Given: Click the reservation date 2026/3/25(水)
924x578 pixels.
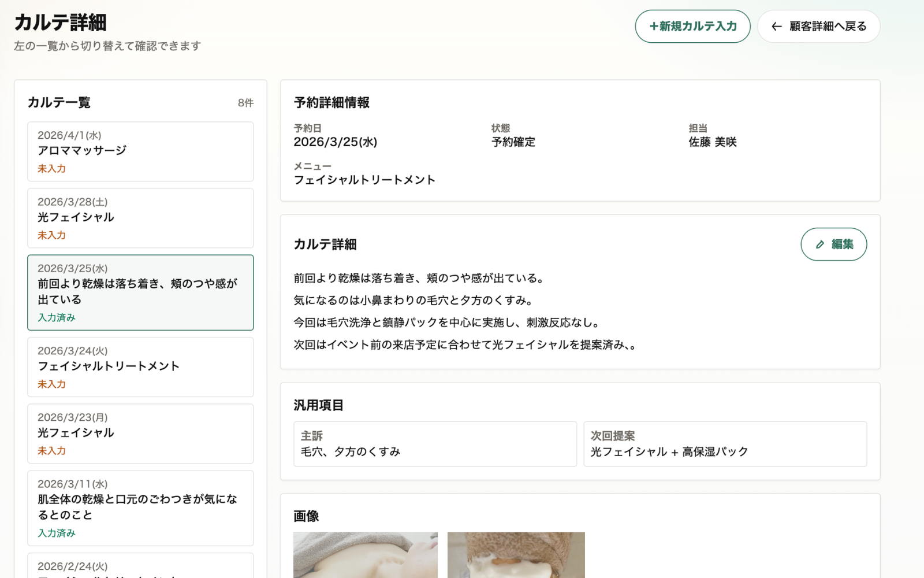Looking at the screenshot, I should [336, 142].
